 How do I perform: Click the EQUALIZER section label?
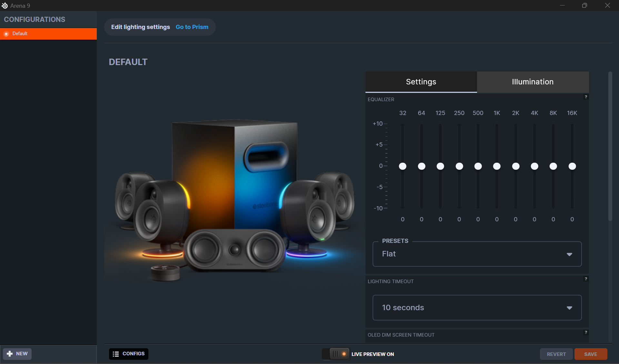(381, 100)
